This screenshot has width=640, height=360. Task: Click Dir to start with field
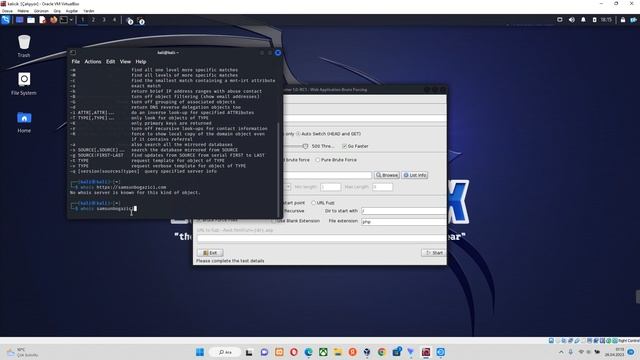404,211
